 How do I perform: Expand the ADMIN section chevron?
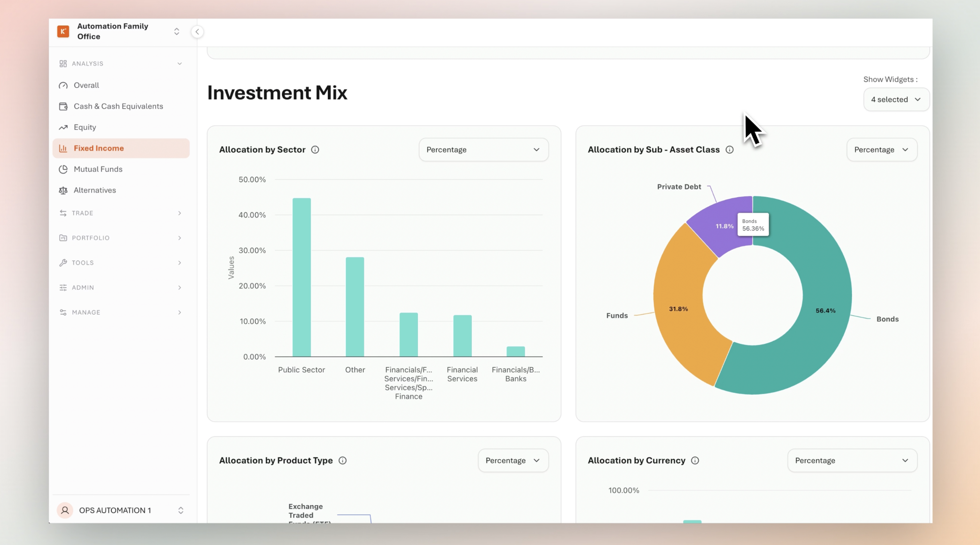point(180,288)
